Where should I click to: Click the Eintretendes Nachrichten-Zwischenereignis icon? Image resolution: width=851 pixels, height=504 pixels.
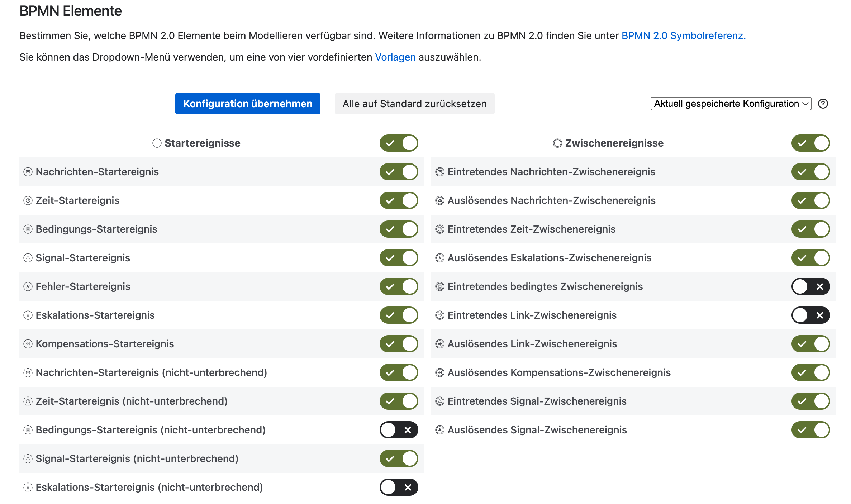click(x=440, y=172)
